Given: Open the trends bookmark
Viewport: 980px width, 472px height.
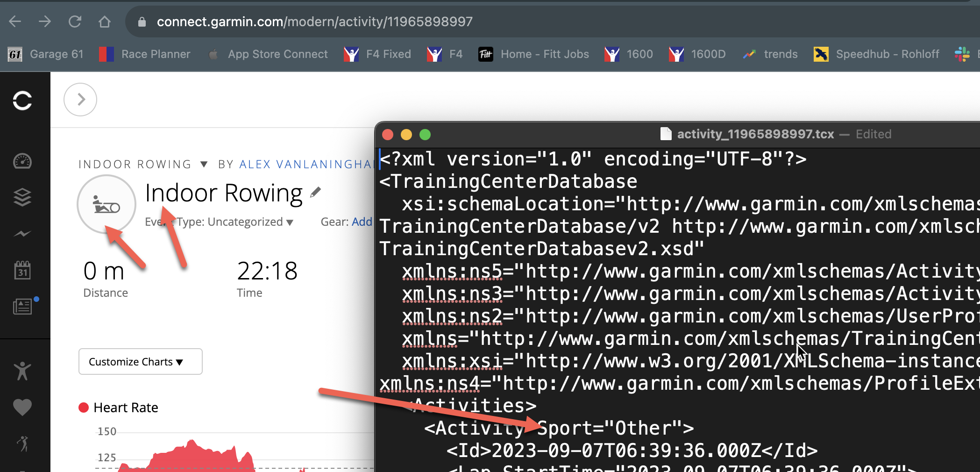Looking at the screenshot, I should coord(770,54).
